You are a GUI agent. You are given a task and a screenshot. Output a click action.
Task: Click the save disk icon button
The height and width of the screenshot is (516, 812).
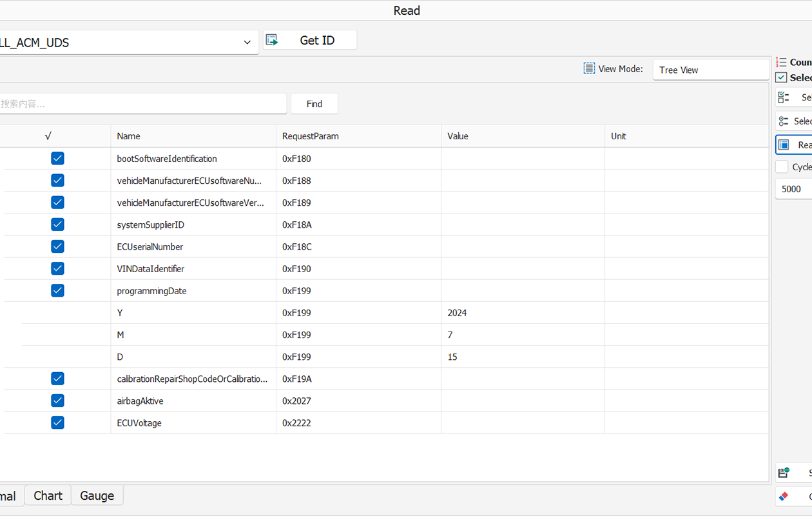pos(784,473)
